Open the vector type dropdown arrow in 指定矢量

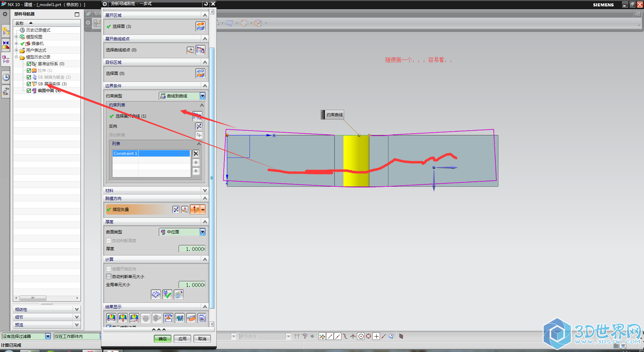203,210
